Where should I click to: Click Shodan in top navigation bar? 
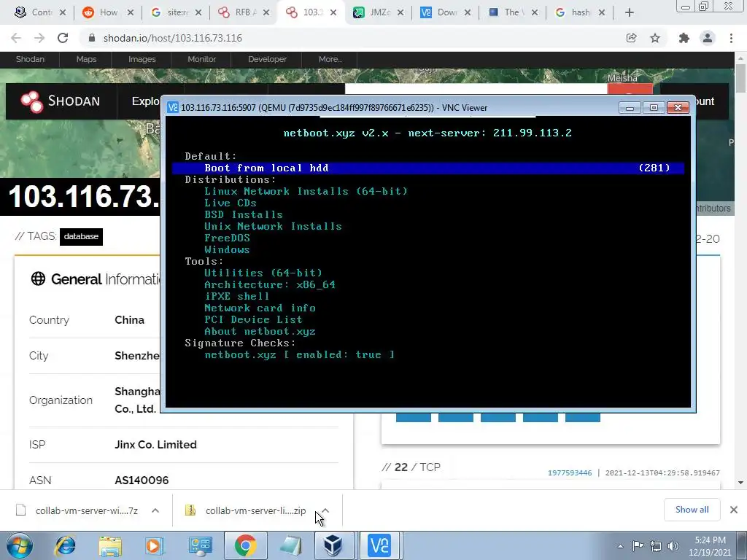click(x=30, y=59)
